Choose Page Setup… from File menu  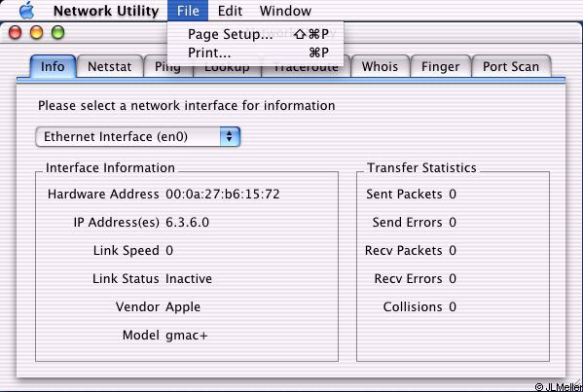tap(255, 34)
